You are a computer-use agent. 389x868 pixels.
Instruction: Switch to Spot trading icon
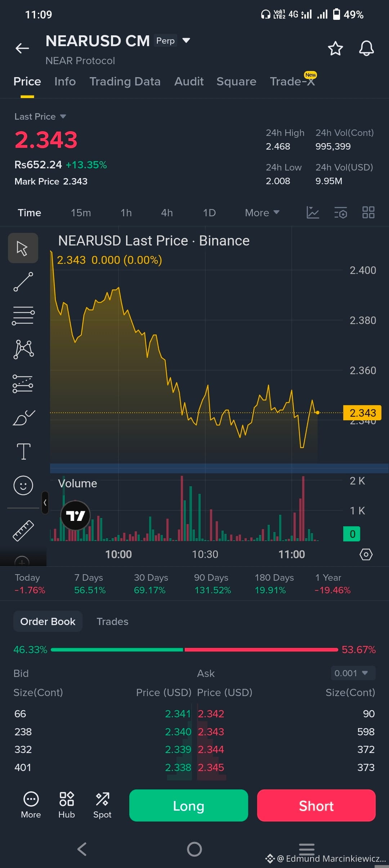point(102,805)
